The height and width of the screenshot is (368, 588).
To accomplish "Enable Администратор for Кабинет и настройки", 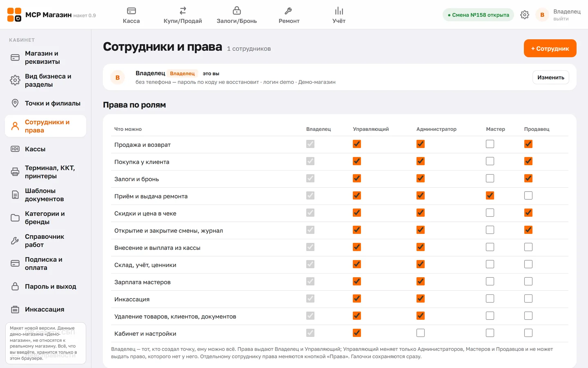I will (x=421, y=333).
